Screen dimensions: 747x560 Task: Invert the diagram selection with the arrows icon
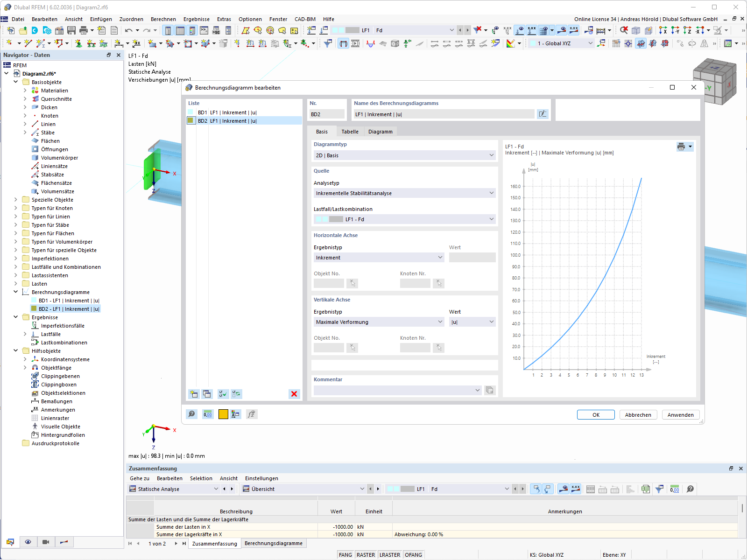tap(236, 394)
